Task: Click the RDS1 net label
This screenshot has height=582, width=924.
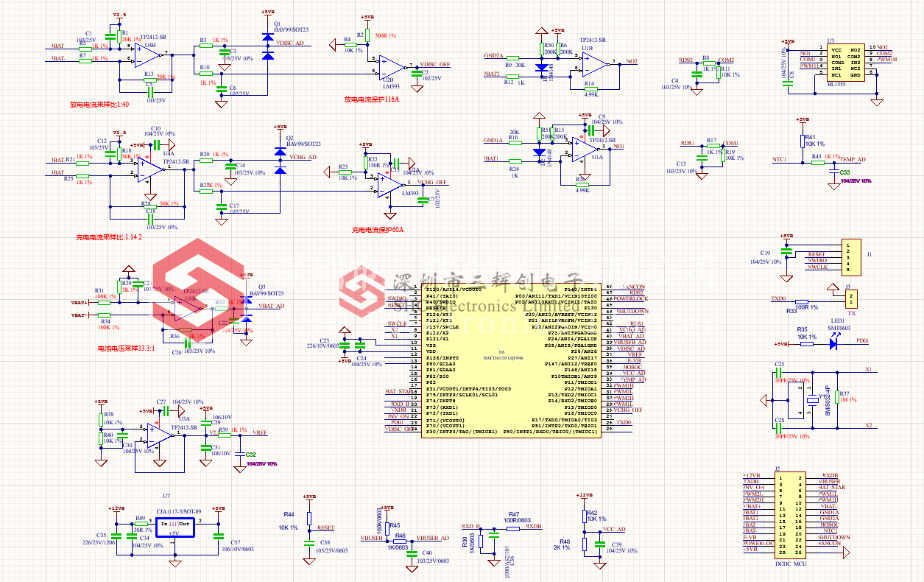Action: point(688,143)
